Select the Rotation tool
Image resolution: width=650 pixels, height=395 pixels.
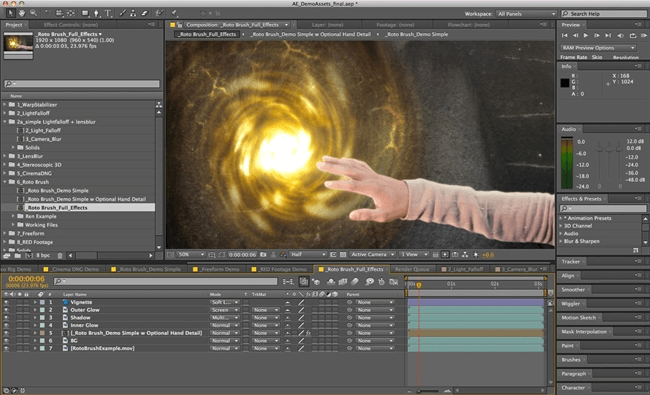[48, 13]
